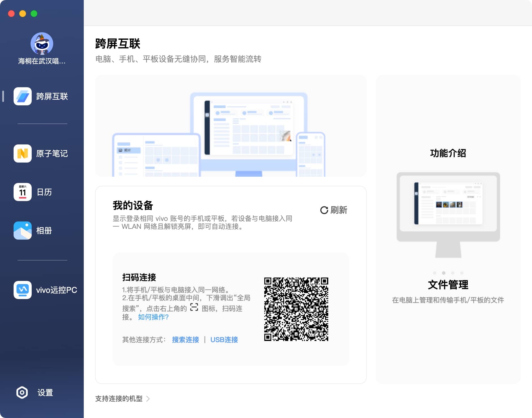Open the user avatar profile
The height and width of the screenshot is (418, 532).
pyautogui.click(x=42, y=43)
